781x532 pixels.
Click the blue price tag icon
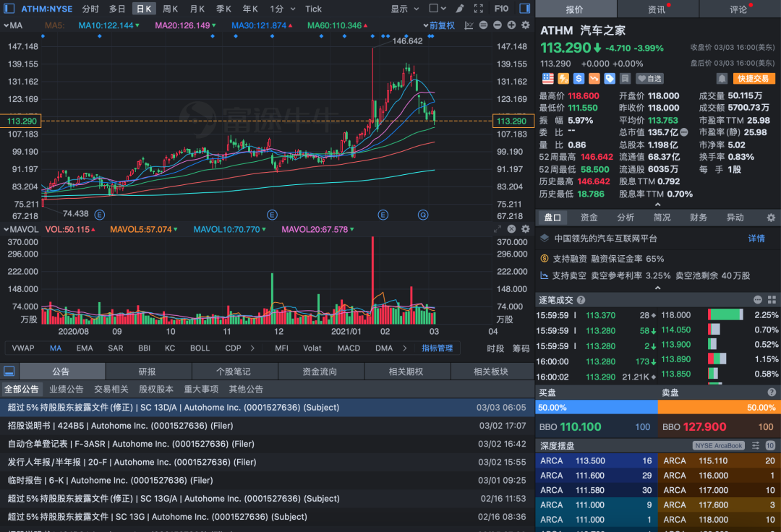click(x=610, y=79)
